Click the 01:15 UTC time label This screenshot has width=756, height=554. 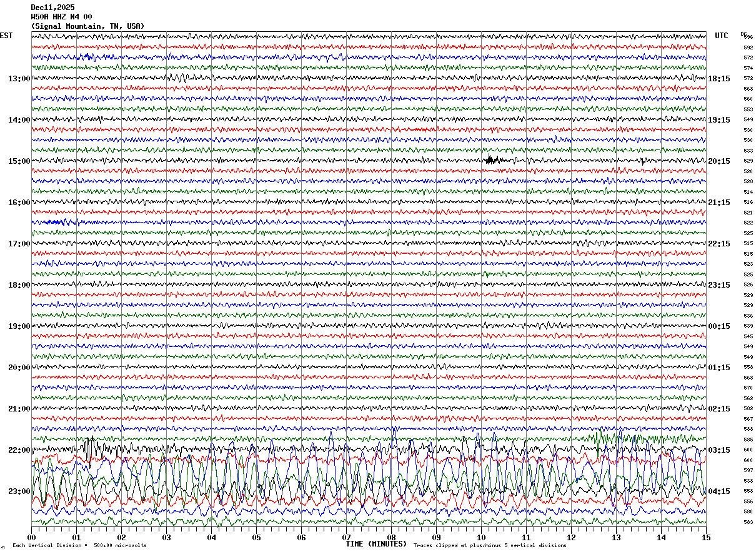click(719, 368)
